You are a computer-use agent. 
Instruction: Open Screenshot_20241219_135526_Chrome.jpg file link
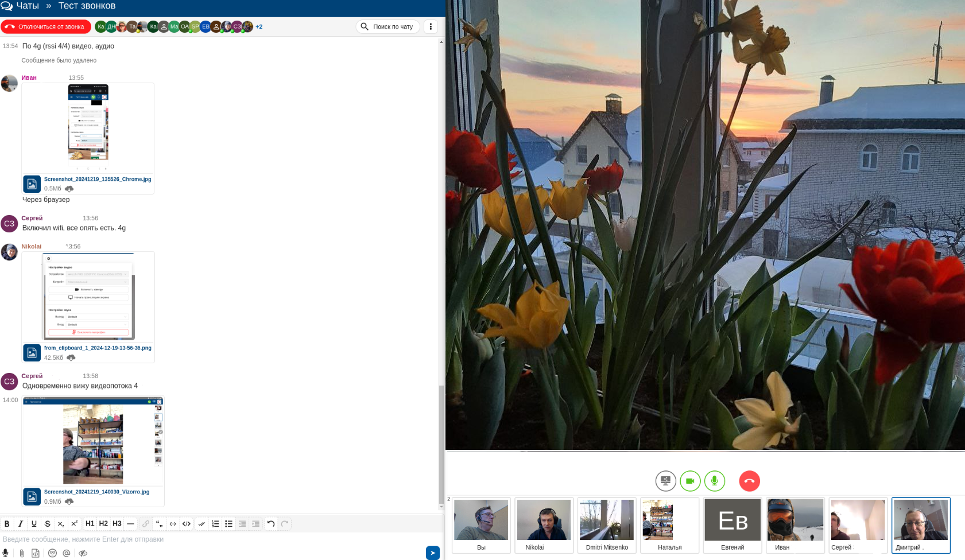coord(98,179)
